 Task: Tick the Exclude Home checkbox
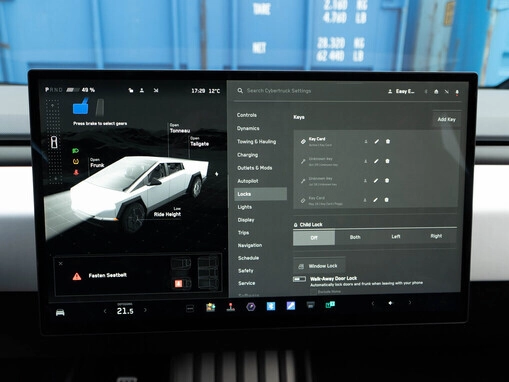313,292
